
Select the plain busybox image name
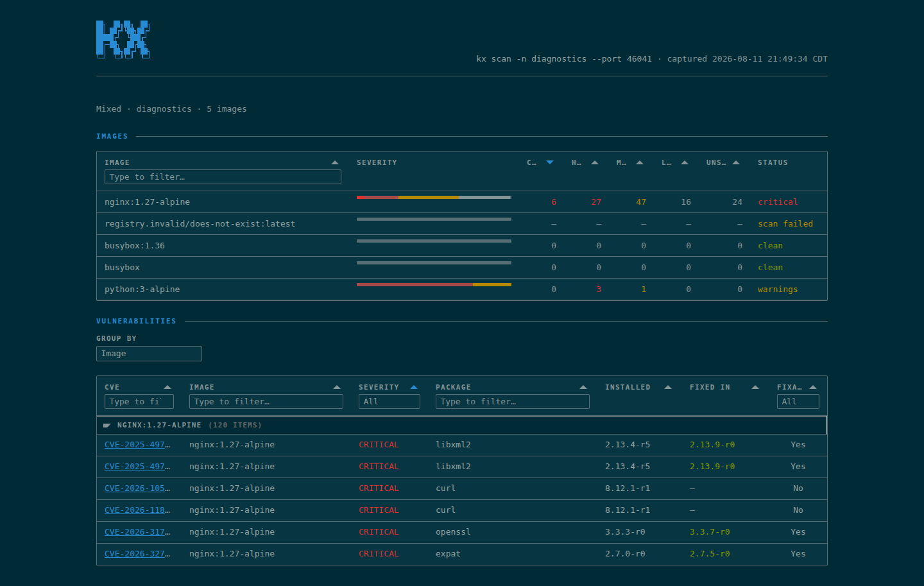coord(122,268)
